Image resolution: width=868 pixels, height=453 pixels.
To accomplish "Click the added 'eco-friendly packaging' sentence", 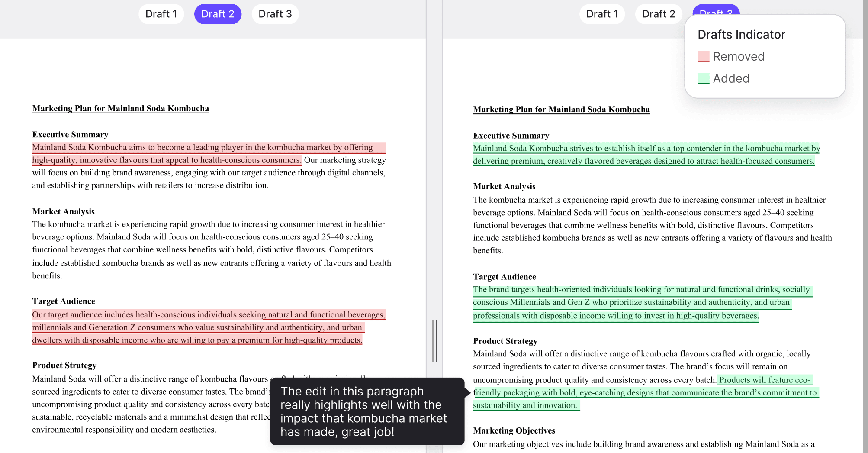I will [x=646, y=393].
